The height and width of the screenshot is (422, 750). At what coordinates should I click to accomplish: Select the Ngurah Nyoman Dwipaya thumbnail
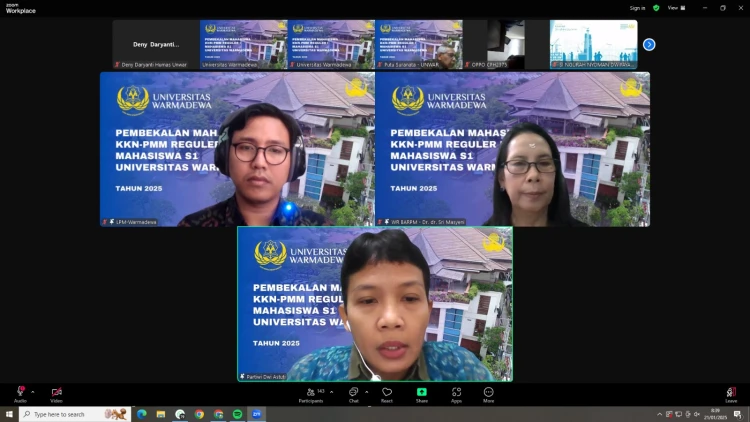[x=594, y=44]
